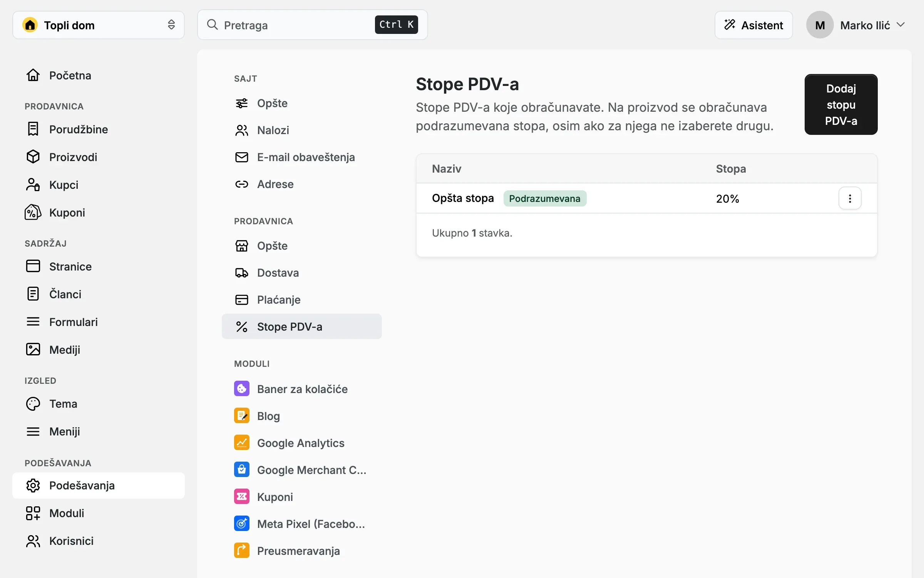
Task: Click the Podešavanja gear icon
Action: click(x=33, y=485)
